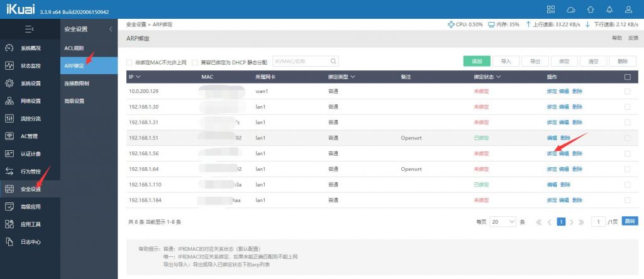
Task: Click the search magnifier icon
Action: [333, 62]
